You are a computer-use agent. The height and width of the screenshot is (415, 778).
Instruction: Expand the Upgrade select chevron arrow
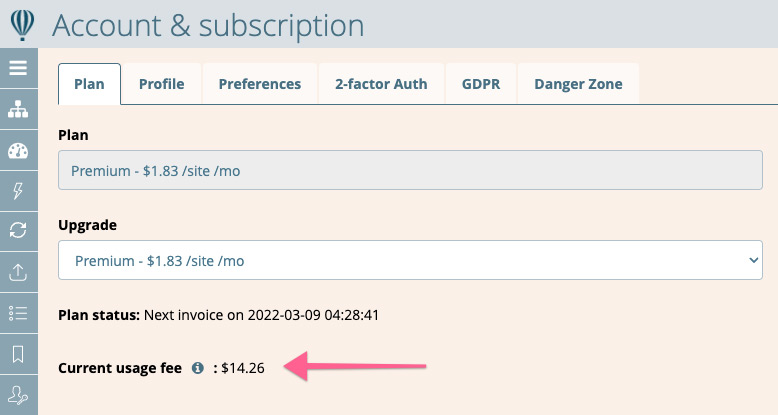click(x=754, y=260)
